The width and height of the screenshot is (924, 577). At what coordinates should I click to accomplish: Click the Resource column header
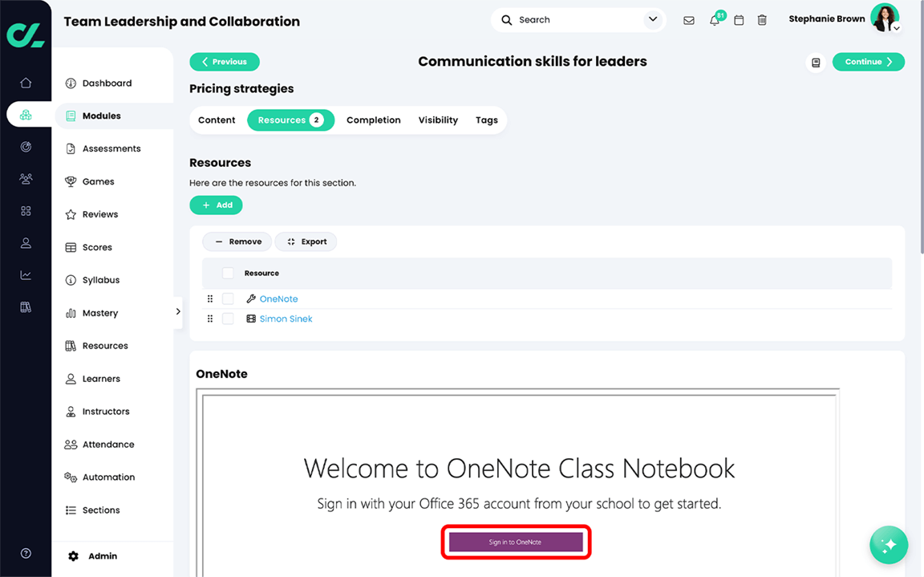point(261,274)
